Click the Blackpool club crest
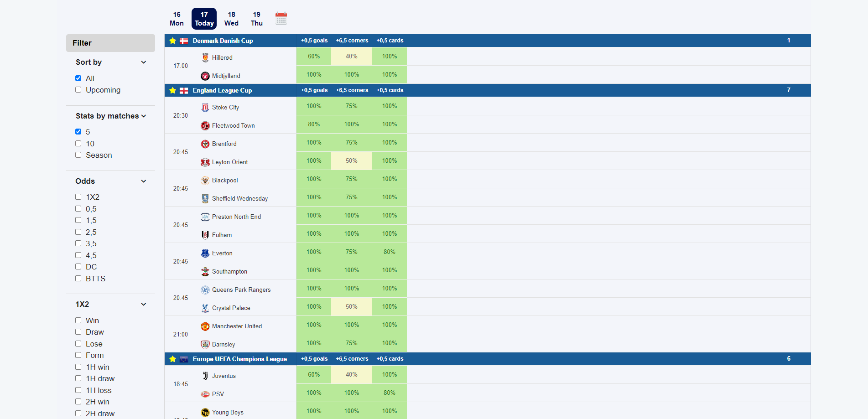868x419 pixels. [x=205, y=180]
